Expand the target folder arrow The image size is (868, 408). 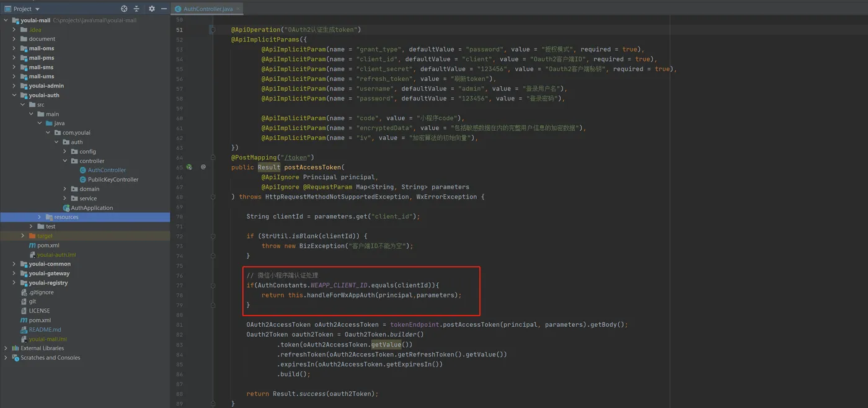coord(23,236)
